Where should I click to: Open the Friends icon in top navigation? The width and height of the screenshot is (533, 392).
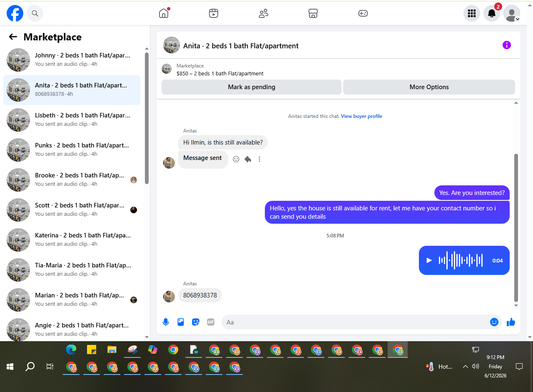[x=264, y=13]
